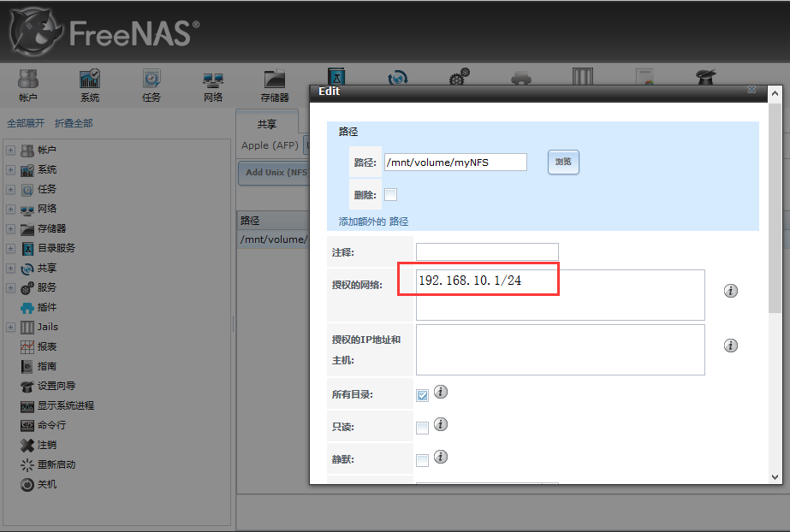790x532 pixels.
Task: Expand the 存储器 tree node
Action: pos(10,228)
